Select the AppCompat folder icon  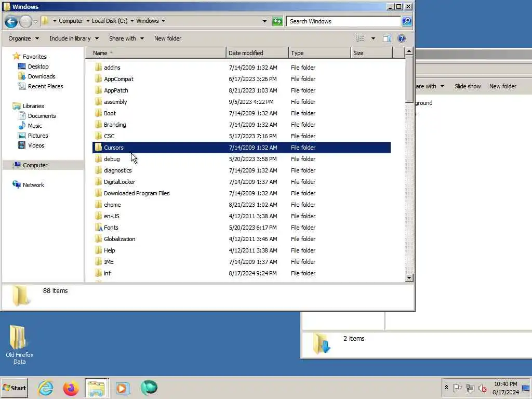pyautogui.click(x=98, y=79)
